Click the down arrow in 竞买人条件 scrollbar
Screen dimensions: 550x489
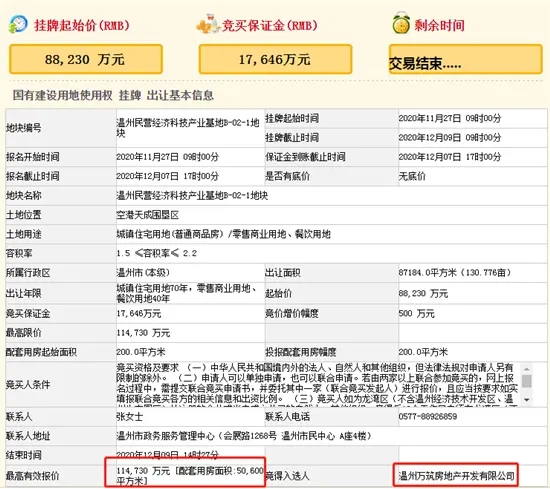(x=526, y=400)
